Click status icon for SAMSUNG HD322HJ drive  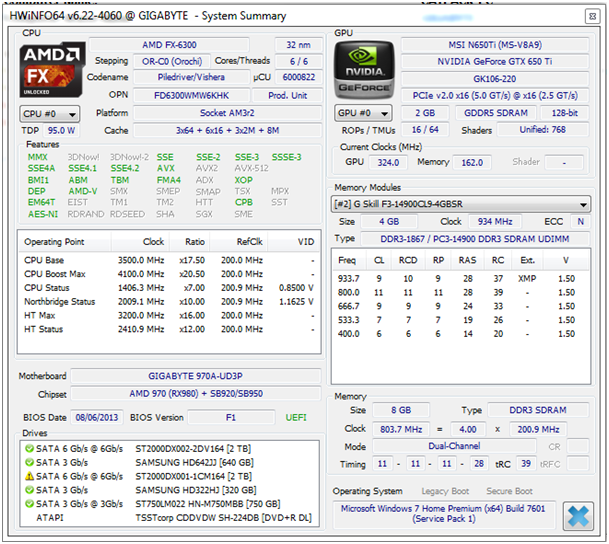tap(29, 490)
